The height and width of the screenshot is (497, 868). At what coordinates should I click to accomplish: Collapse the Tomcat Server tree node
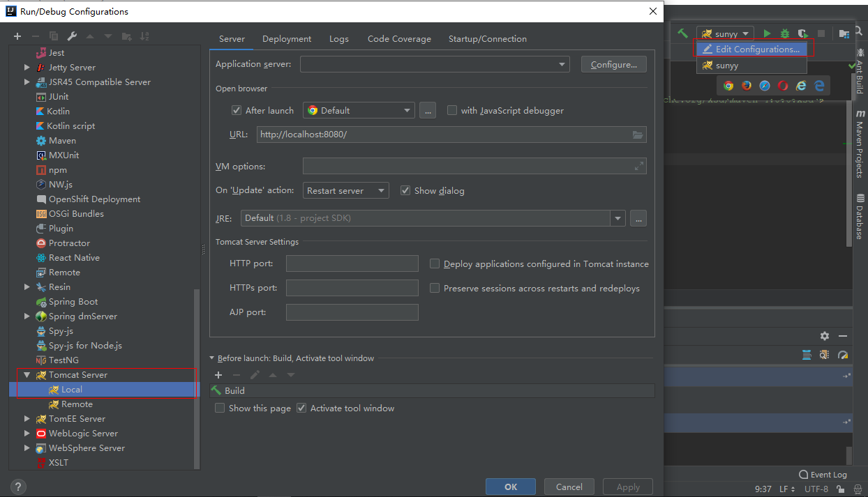point(27,375)
